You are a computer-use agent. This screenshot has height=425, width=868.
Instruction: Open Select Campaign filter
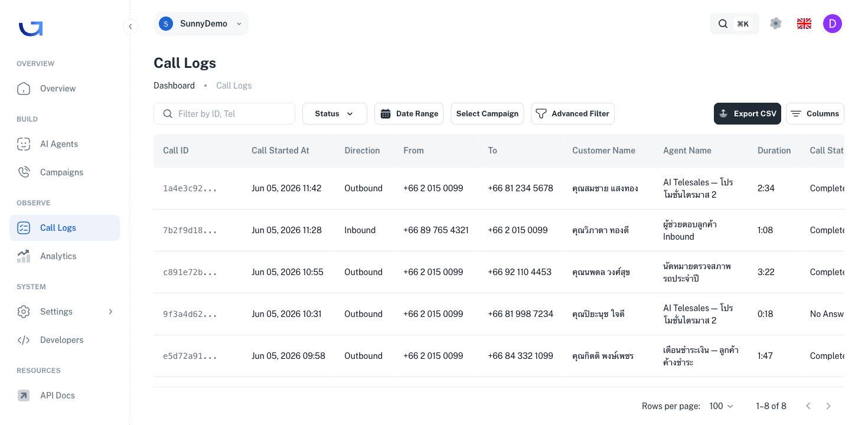click(487, 114)
